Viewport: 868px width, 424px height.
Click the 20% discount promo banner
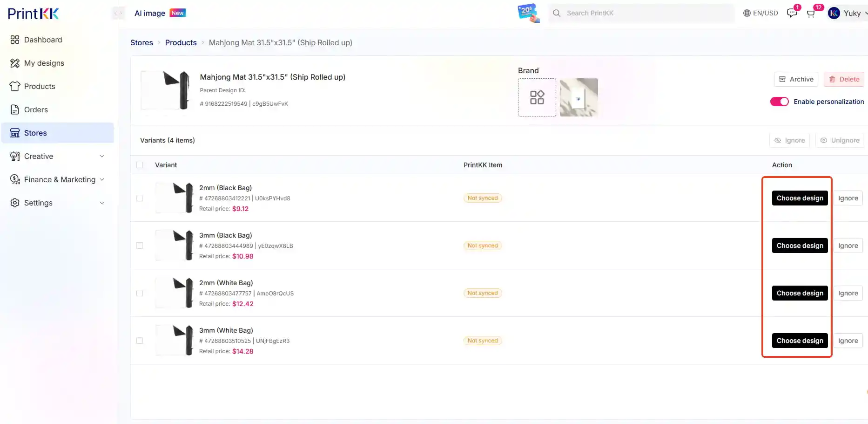pos(528,13)
